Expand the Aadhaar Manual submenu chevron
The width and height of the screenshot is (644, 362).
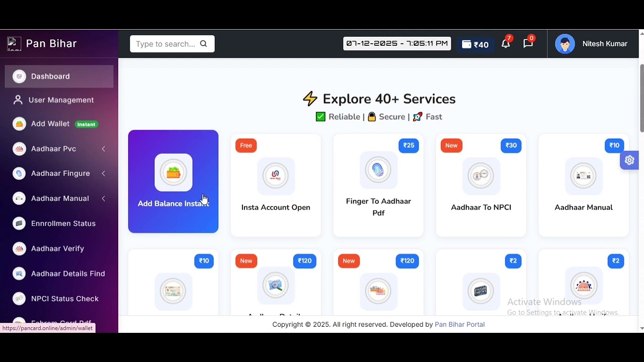[103, 199]
